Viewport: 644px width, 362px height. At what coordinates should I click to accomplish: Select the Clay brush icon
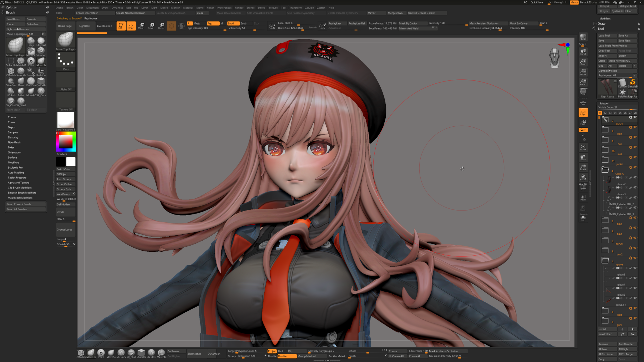(31, 42)
